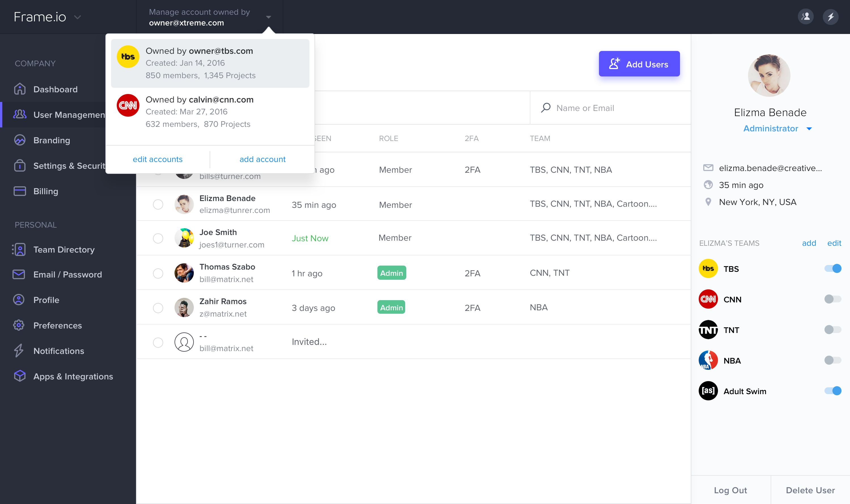Open the Dashboard sidebar item

[x=56, y=89]
